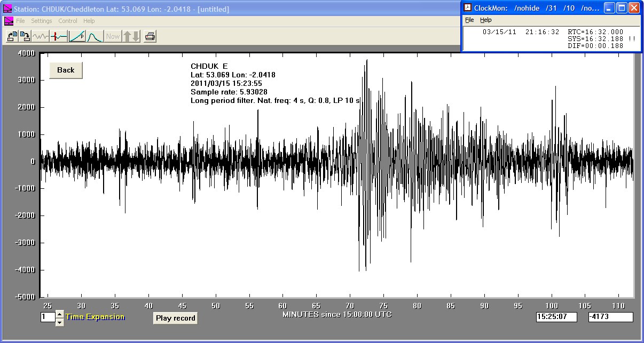644x343 pixels.
Task: Click the Back button
Action: coord(66,70)
